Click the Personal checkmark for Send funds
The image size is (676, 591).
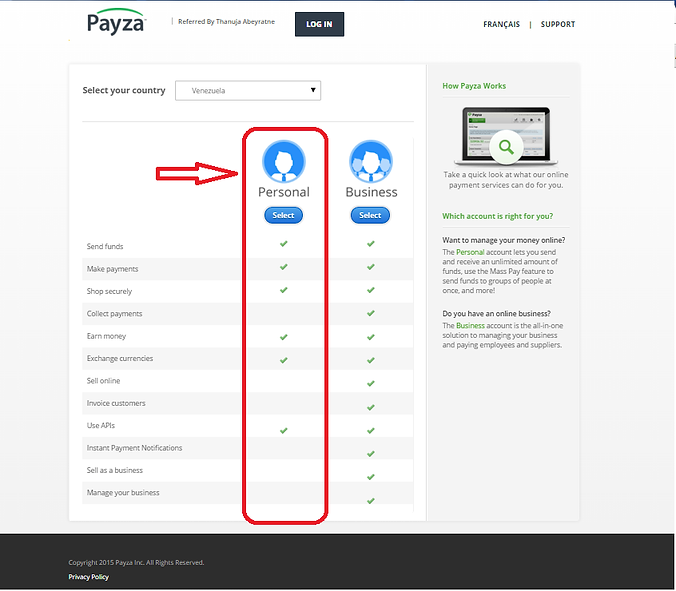pyautogui.click(x=283, y=244)
